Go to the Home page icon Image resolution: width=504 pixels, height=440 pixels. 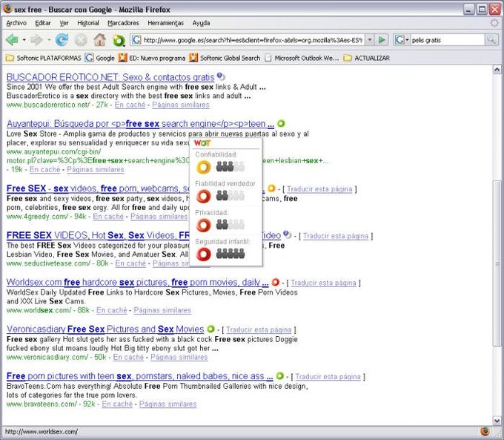99,39
